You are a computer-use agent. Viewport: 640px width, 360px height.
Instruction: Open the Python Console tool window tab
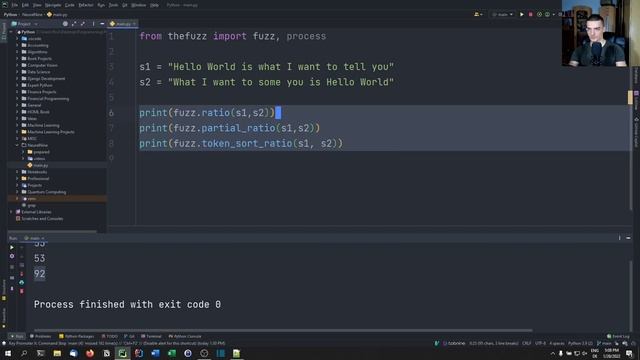tap(185, 336)
